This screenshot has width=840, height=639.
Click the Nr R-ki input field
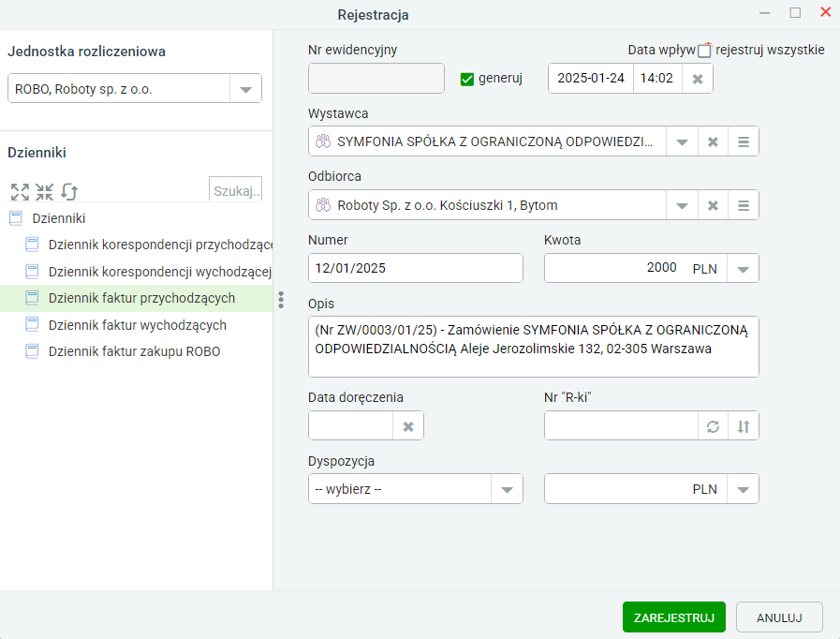pyautogui.click(x=622, y=426)
